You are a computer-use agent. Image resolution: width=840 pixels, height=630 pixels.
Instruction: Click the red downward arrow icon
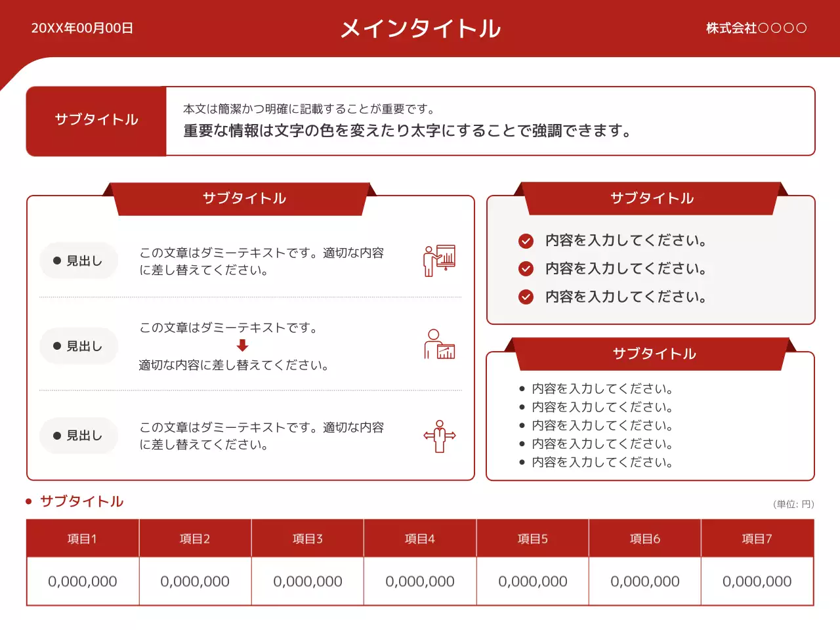click(242, 344)
